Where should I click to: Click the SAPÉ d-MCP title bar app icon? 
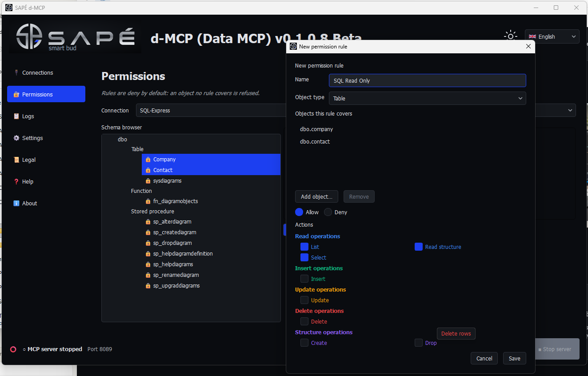[x=8, y=8]
